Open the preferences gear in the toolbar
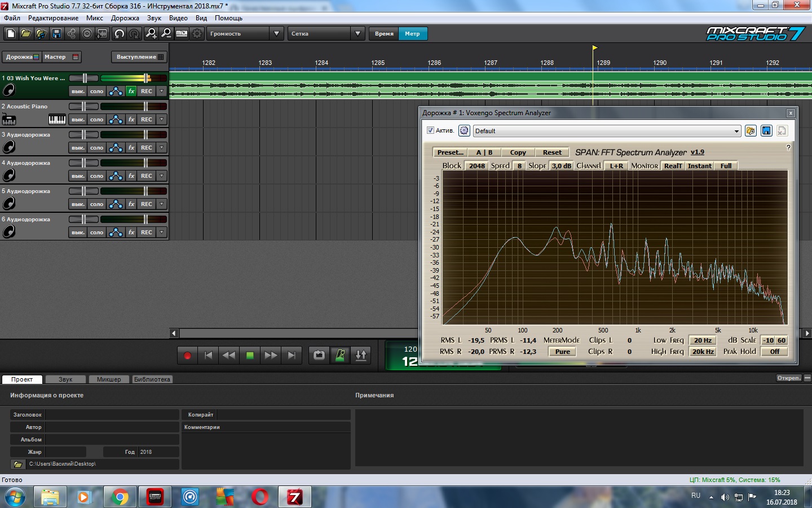This screenshot has width=812, height=508. pos(197,34)
